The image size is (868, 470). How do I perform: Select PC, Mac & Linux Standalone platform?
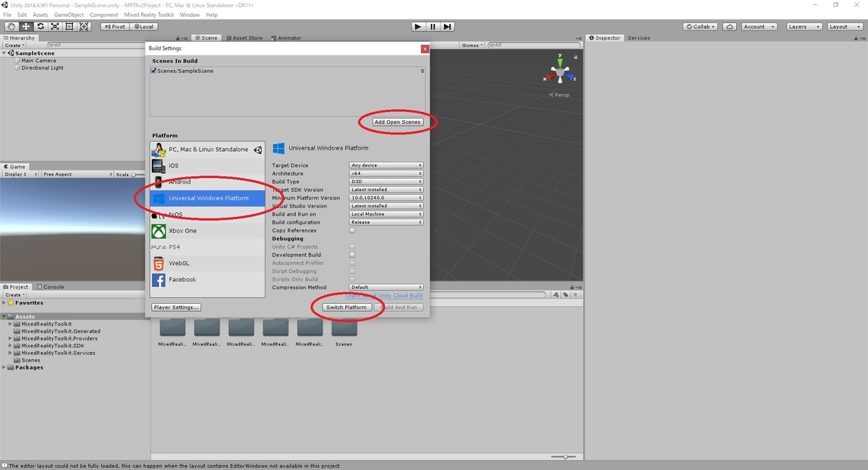208,150
